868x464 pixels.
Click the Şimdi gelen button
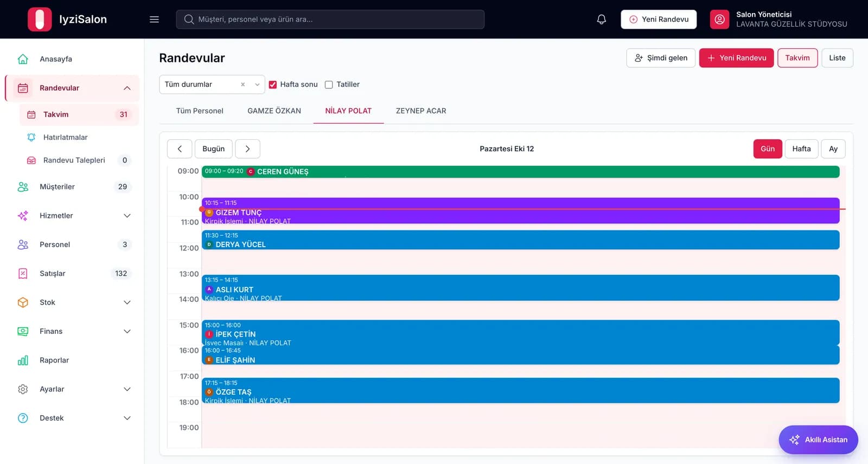coord(661,58)
